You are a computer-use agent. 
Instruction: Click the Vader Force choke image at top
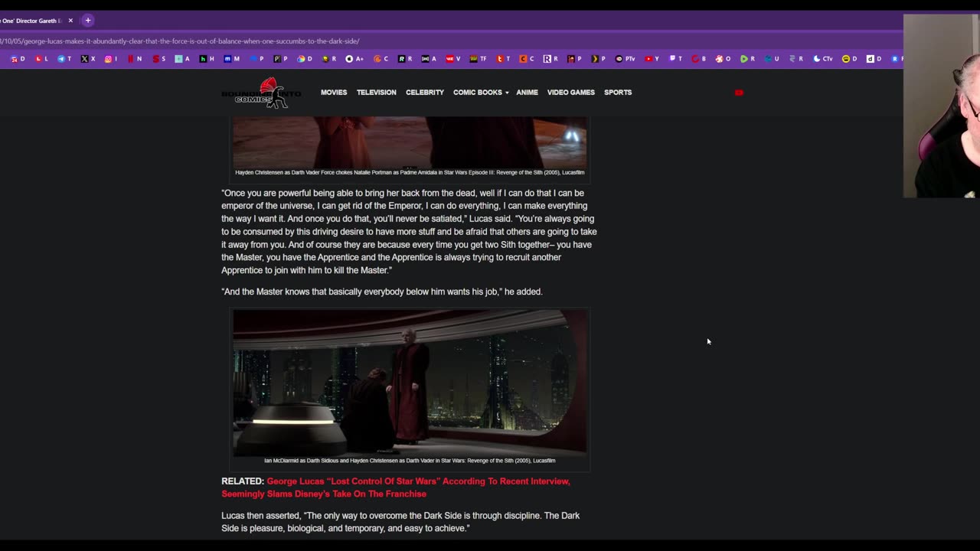tap(410, 142)
